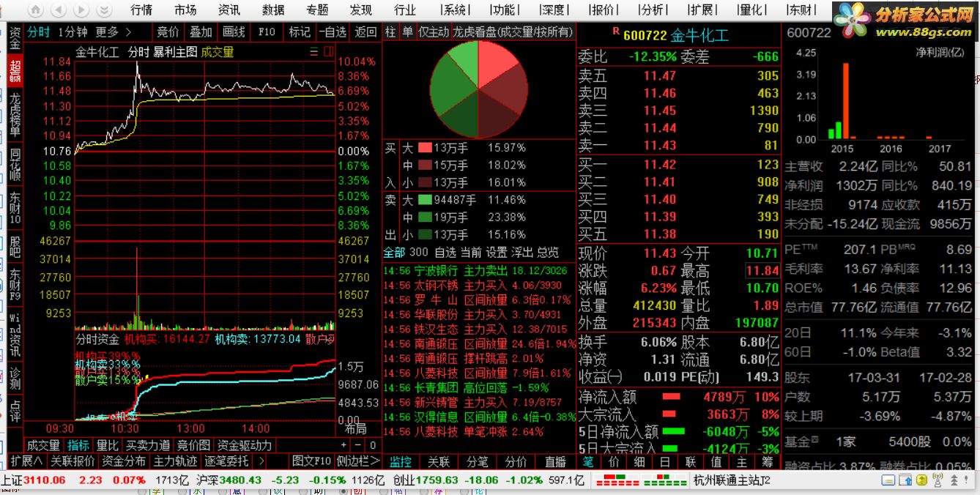Click the 竞价 toolbar button

168,32
